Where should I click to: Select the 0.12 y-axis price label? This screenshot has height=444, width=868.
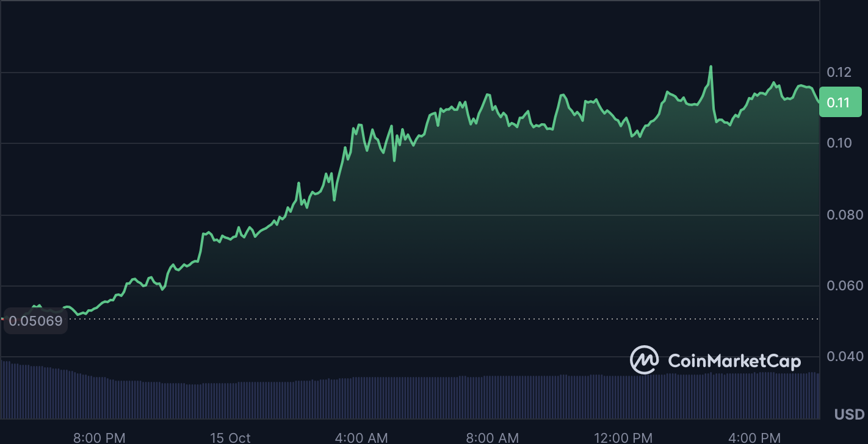point(839,73)
